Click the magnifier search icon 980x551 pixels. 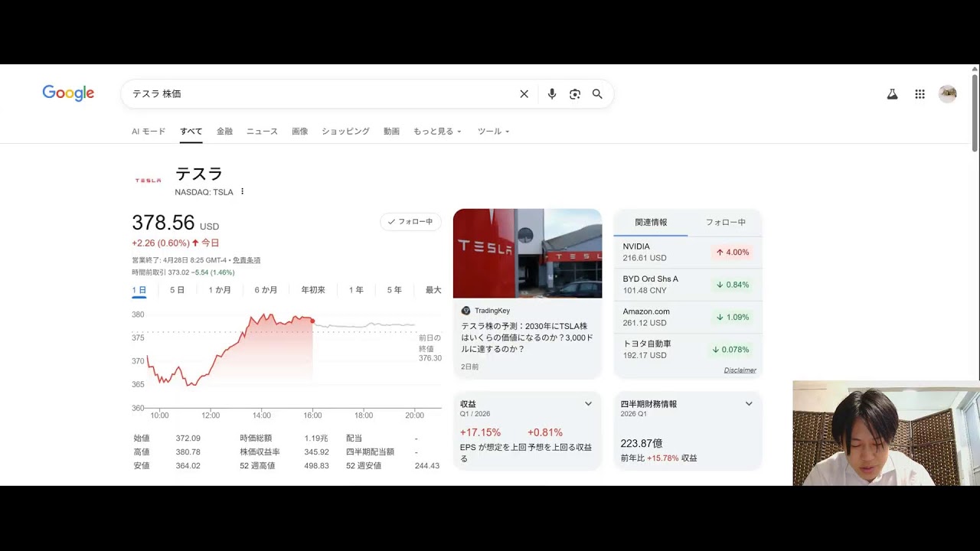click(x=597, y=94)
